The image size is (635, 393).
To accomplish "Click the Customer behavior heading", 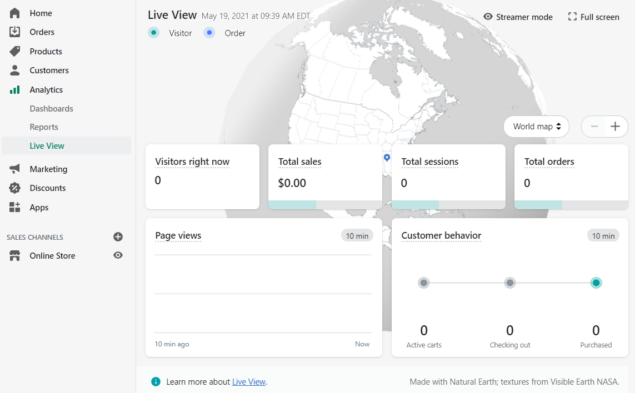I will click(441, 235).
